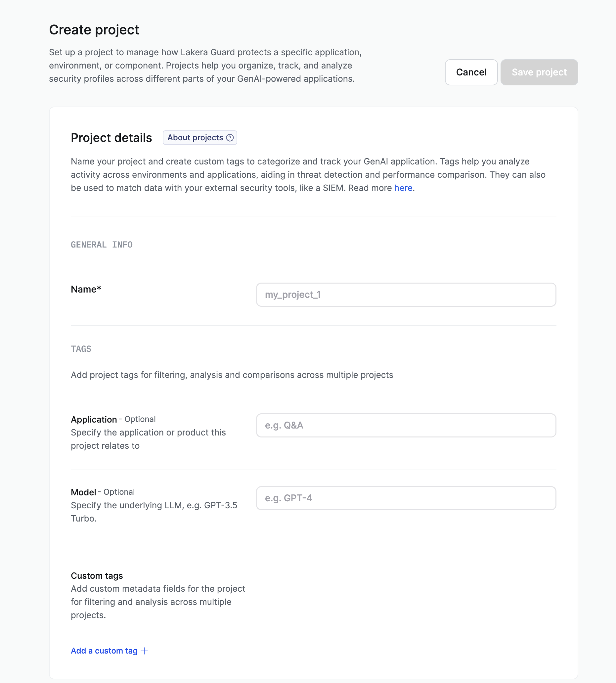Select the my_project_1 placeholder field

[x=406, y=295]
